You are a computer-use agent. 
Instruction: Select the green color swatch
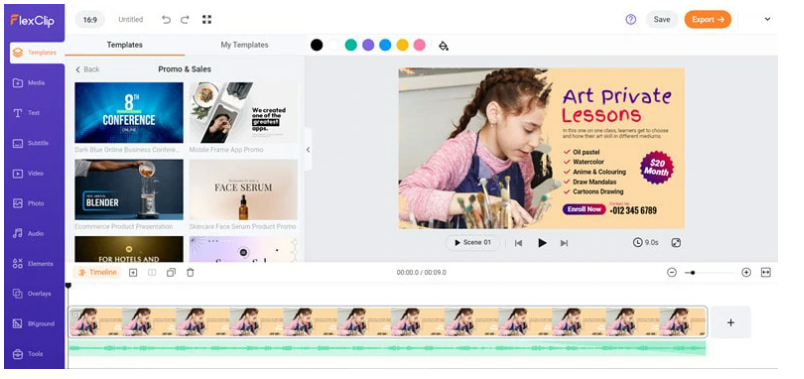tap(351, 45)
